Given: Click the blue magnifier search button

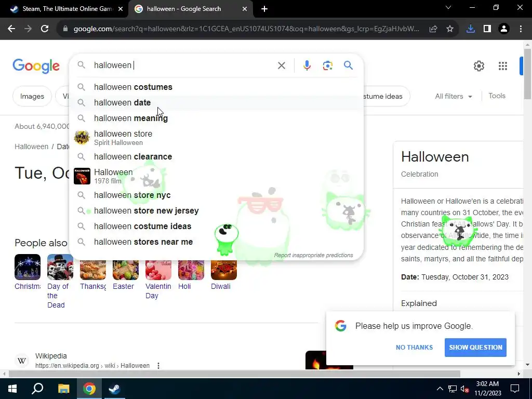Looking at the screenshot, I should point(348,65).
